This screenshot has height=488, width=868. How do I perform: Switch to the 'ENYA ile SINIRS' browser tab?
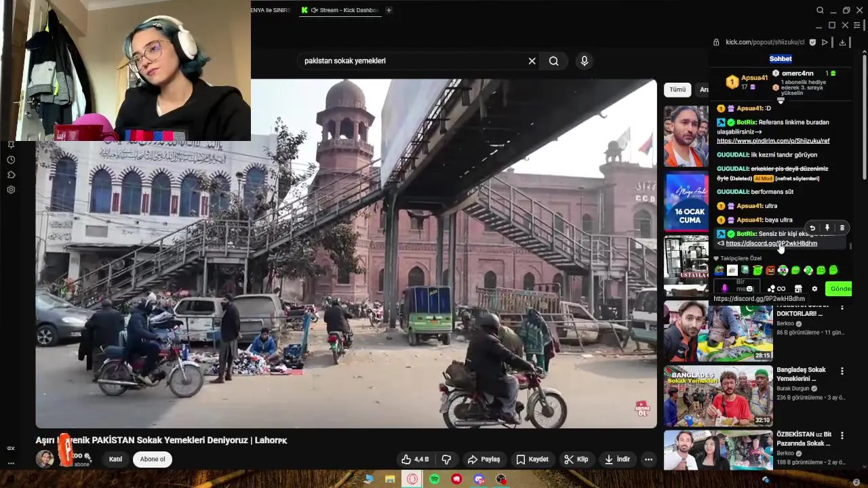(x=270, y=10)
